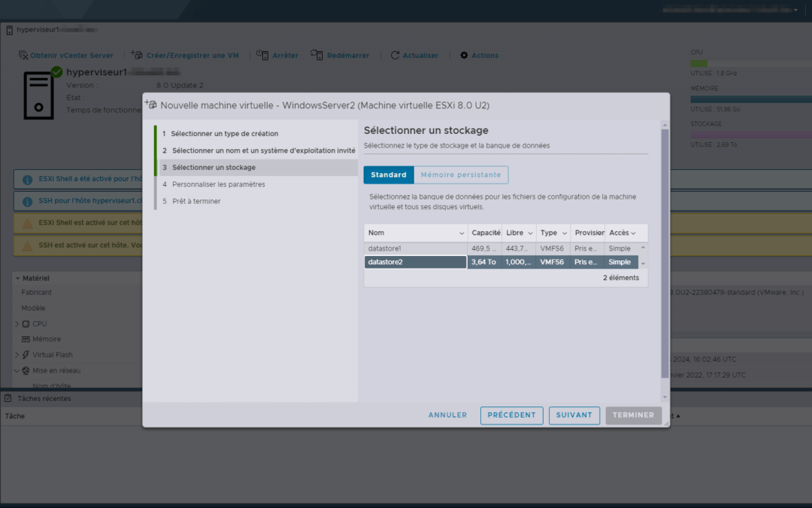Collapse the Matériel section
The width and height of the screenshot is (812, 508).
point(17,278)
